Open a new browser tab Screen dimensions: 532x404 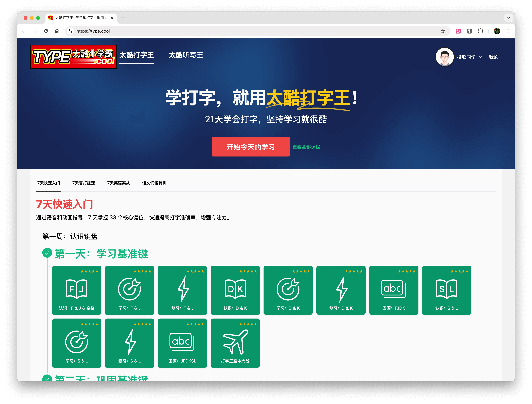[123, 18]
